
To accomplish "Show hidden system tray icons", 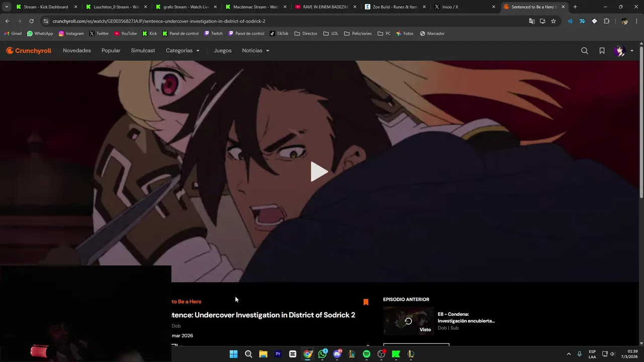I will (569, 354).
